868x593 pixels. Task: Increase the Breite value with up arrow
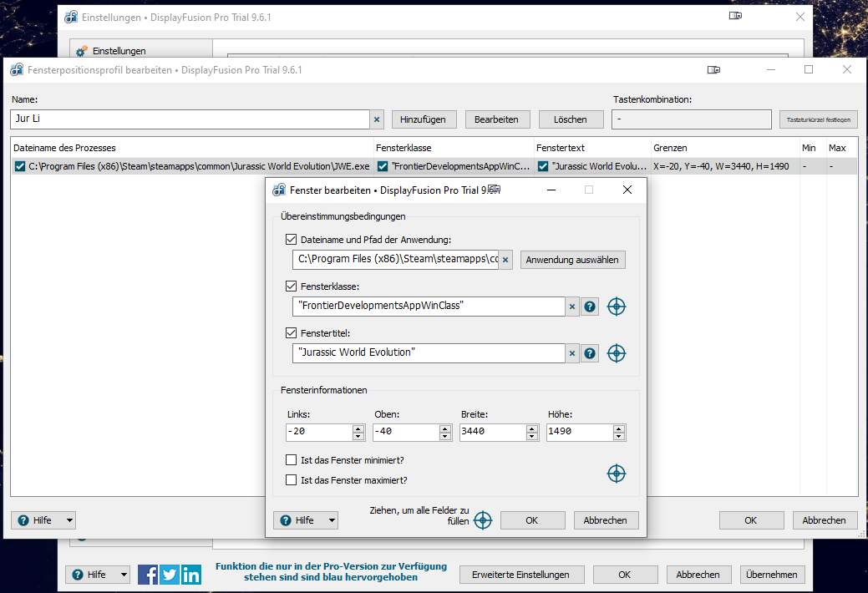(x=532, y=428)
